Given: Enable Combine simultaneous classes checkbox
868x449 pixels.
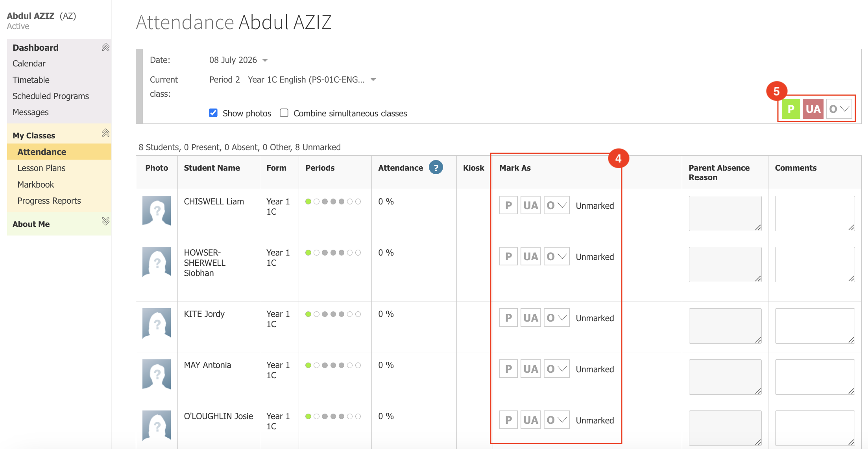Looking at the screenshot, I should (x=284, y=113).
